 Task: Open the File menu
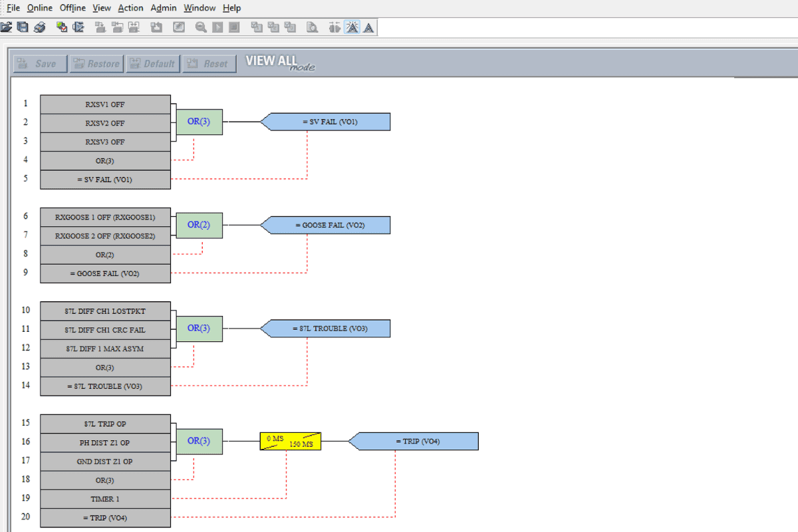pyautogui.click(x=13, y=8)
